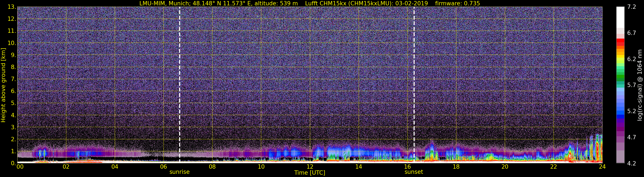Click the time axis tick label 20
This screenshot has height=177, width=644.
pos(505,167)
